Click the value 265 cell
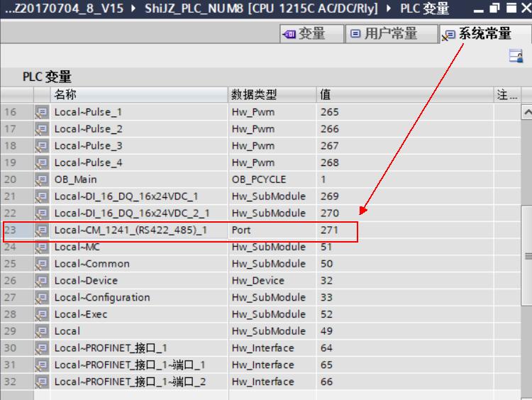The width and height of the screenshot is (532, 400). 405,112
